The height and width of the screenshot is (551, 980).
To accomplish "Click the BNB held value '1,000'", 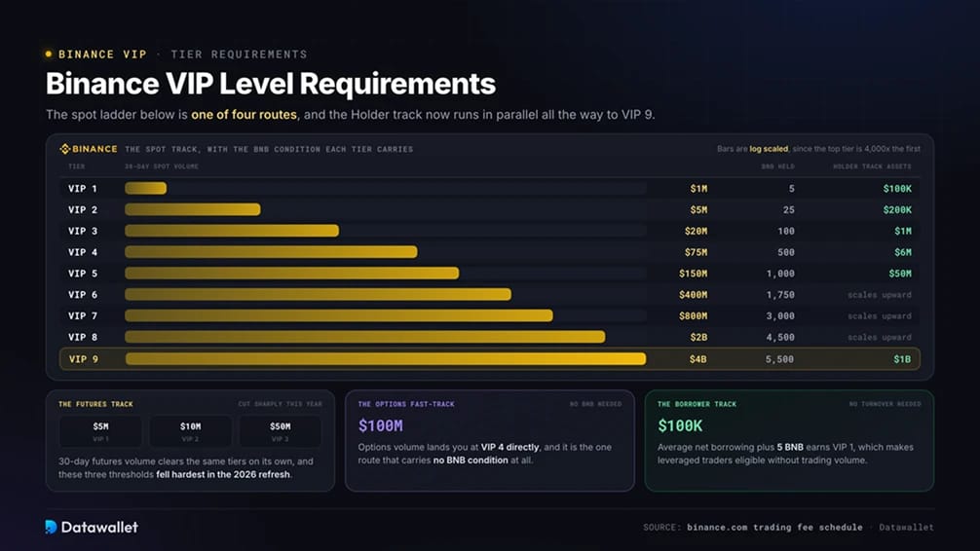I will coord(780,274).
